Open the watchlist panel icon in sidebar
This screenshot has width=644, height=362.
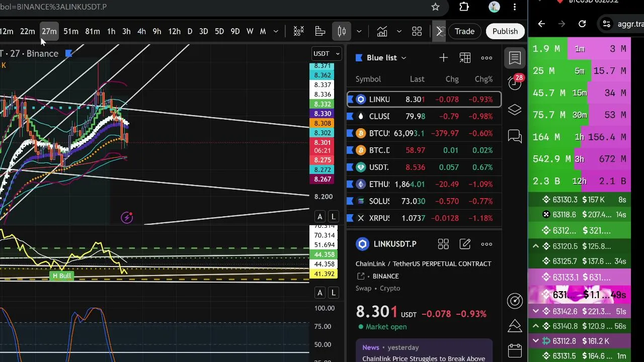(x=515, y=58)
